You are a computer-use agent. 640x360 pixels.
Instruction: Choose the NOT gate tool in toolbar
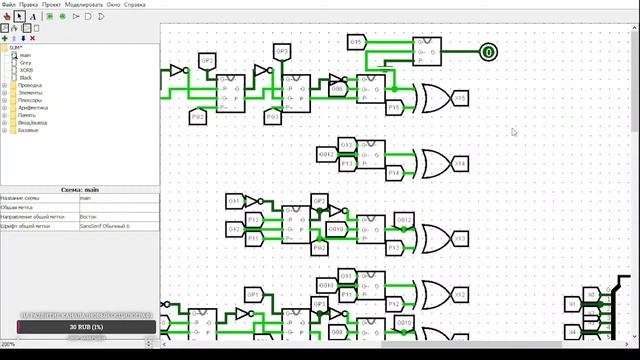pos(76,16)
